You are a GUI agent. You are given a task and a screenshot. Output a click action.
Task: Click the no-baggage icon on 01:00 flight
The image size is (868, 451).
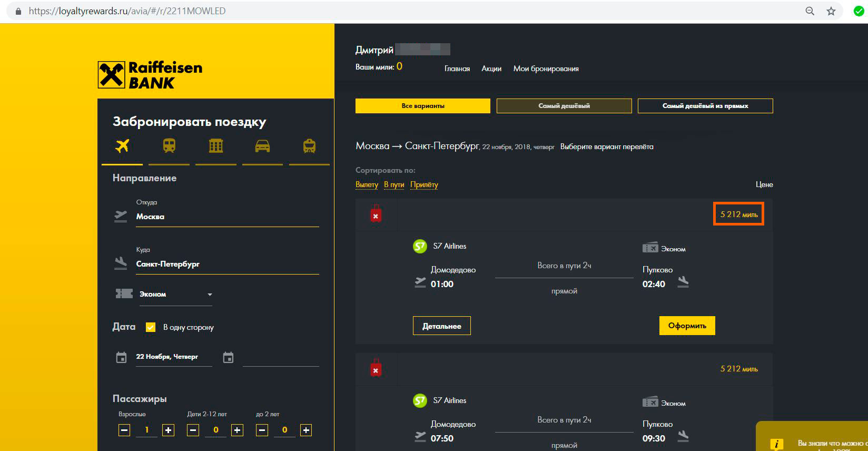[x=376, y=213]
